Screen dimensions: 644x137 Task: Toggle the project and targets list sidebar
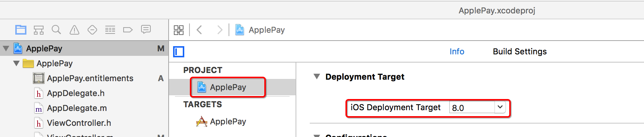[179, 52]
